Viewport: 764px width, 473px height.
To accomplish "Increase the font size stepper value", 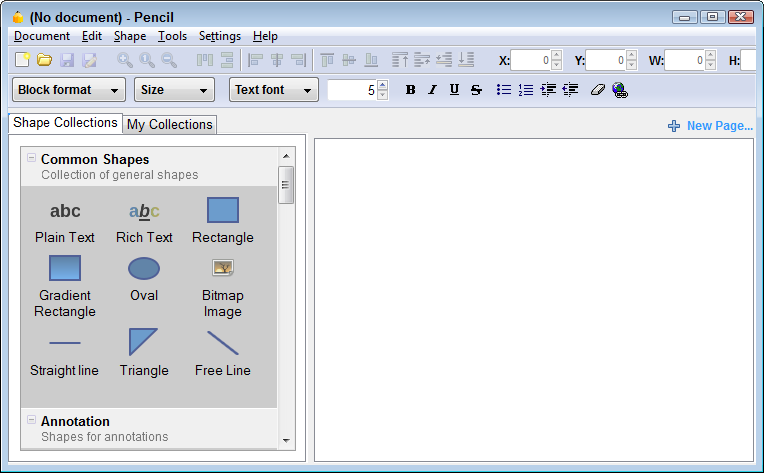I will [x=382, y=85].
